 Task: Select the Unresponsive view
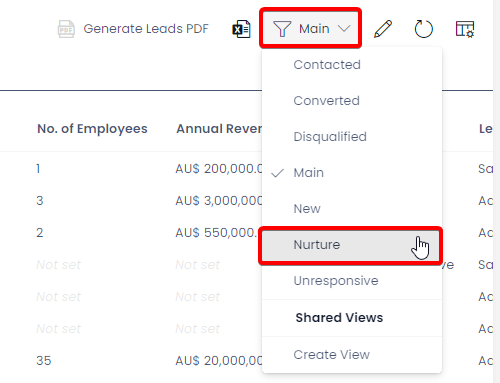point(352,281)
